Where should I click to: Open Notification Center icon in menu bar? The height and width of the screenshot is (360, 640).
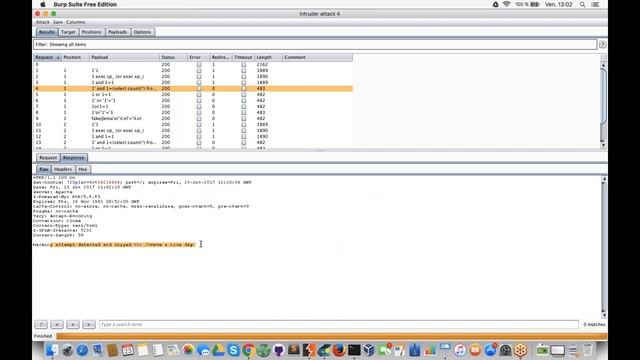[596, 4]
